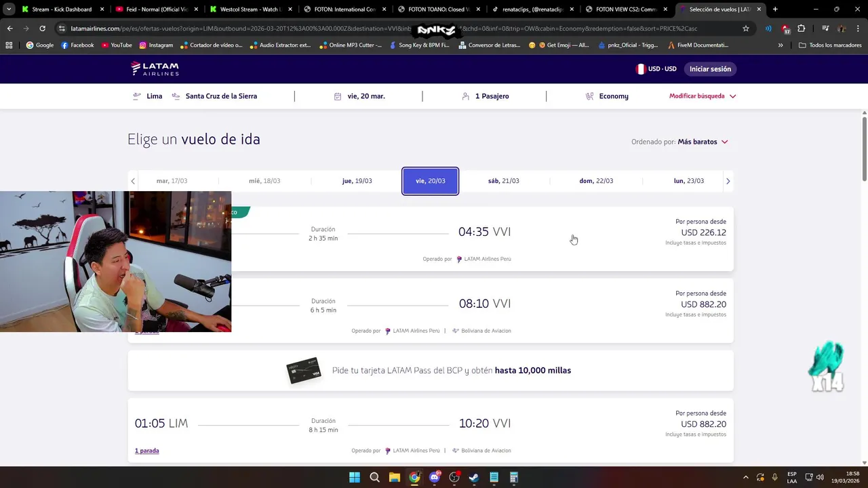Open File Explorer from taskbar
Image resolution: width=868 pixels, height=488 pixels.
pyautogui.click(x=395, y=477)
